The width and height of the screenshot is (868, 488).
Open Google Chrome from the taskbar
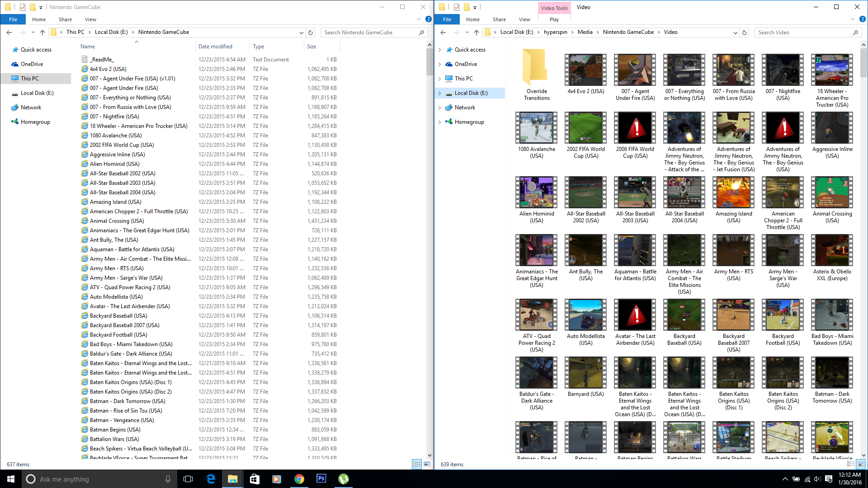(x=299, y=479)
